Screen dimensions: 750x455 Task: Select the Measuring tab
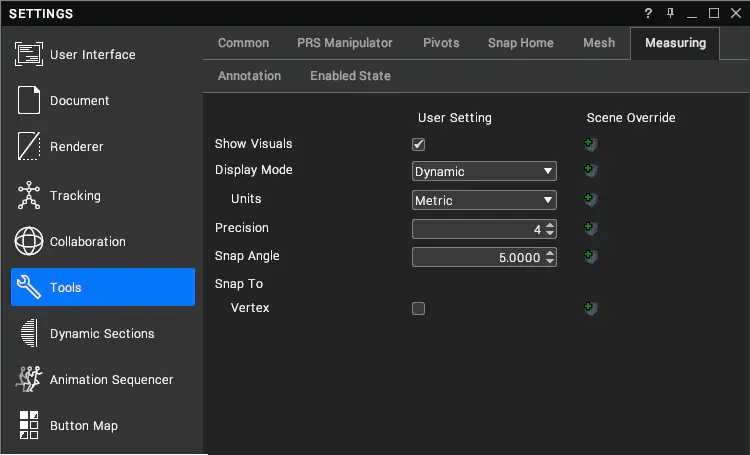click(x=675, y=43)
